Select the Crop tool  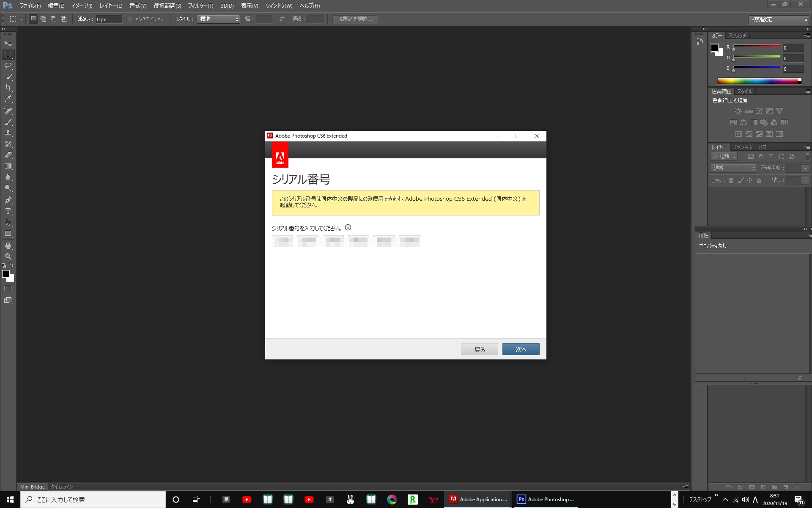coord(8,88)
